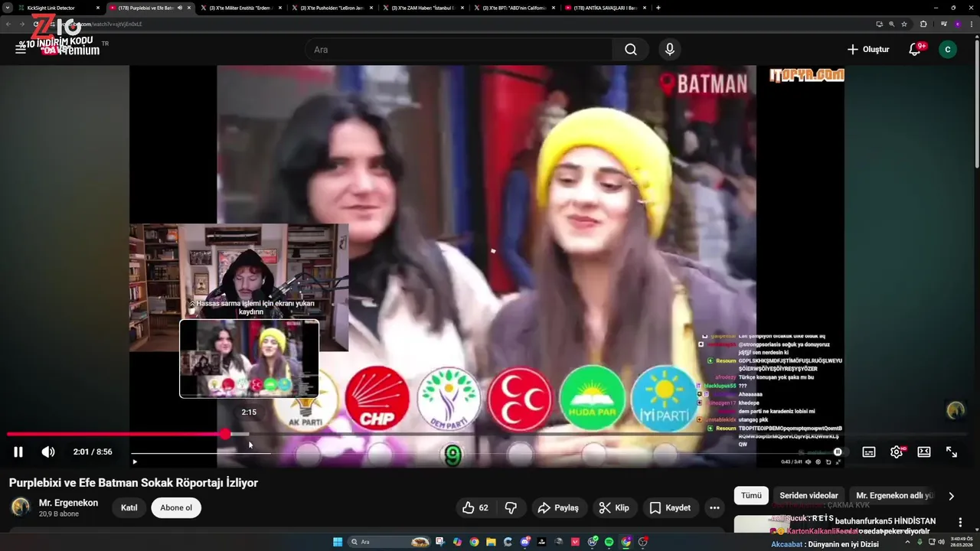This screenshot has width=980, height=551.
Task: Toggle subtitles in the player
Action: (869, 452)
